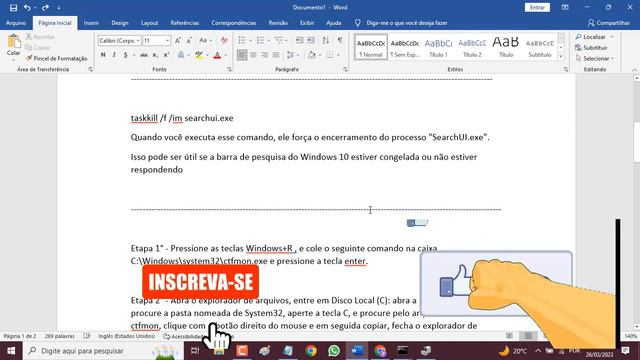This screenshot has height=360, width=640.
Task: Clear all formatting with the eraser icon
Action: (x=224, y=40)
